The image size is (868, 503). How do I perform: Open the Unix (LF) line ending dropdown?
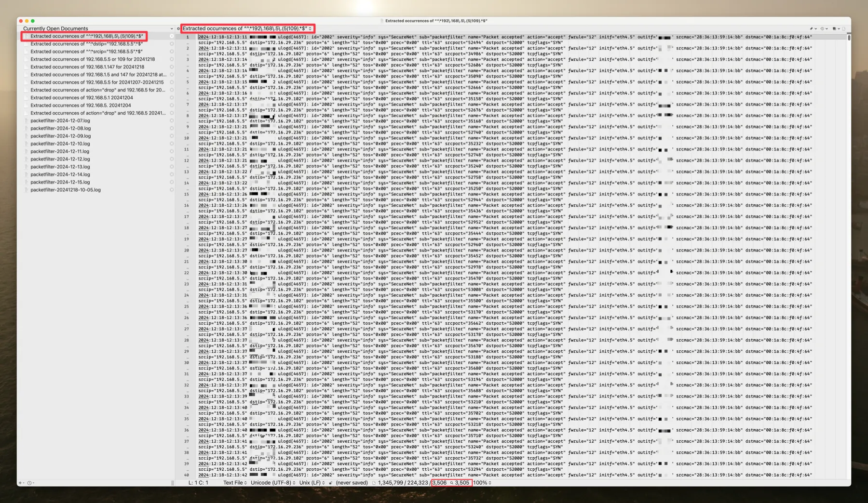[311, 482]
